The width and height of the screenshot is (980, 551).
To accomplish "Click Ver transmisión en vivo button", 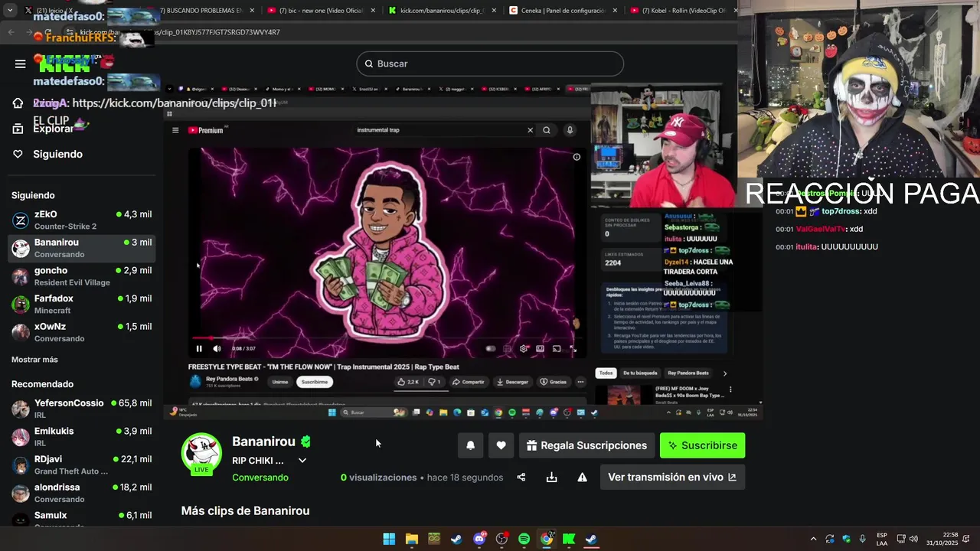I will [x=672, y=477].
